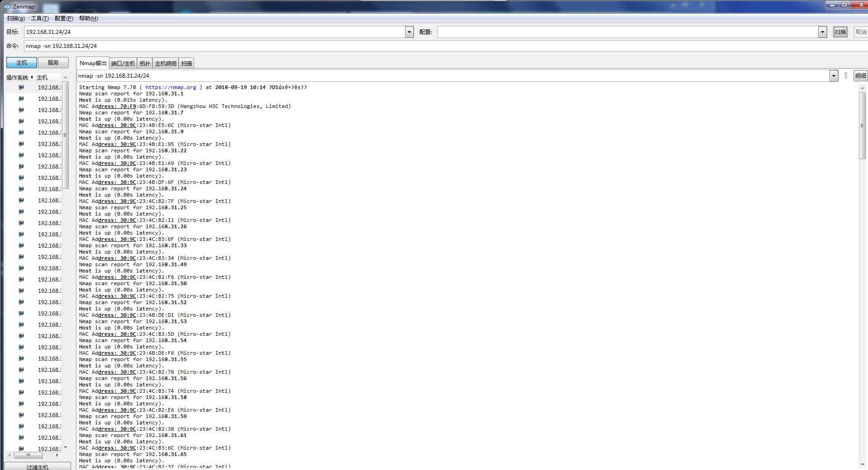The image size is (868, 470).
Task: Click line 'Nmap scan report for 192.168.31.49'
Action: pos(133,265)
